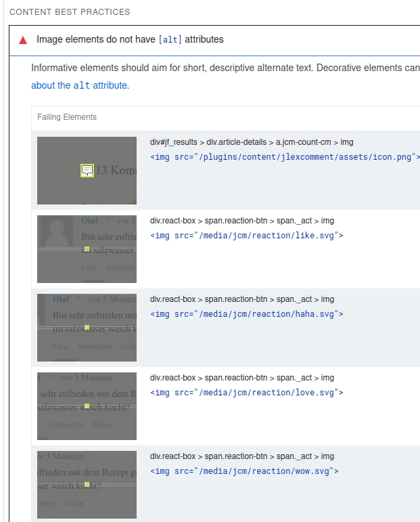Click the love.svg img src snippet
The height and width of the screenshot is (522, 420).
pos(246,393)
